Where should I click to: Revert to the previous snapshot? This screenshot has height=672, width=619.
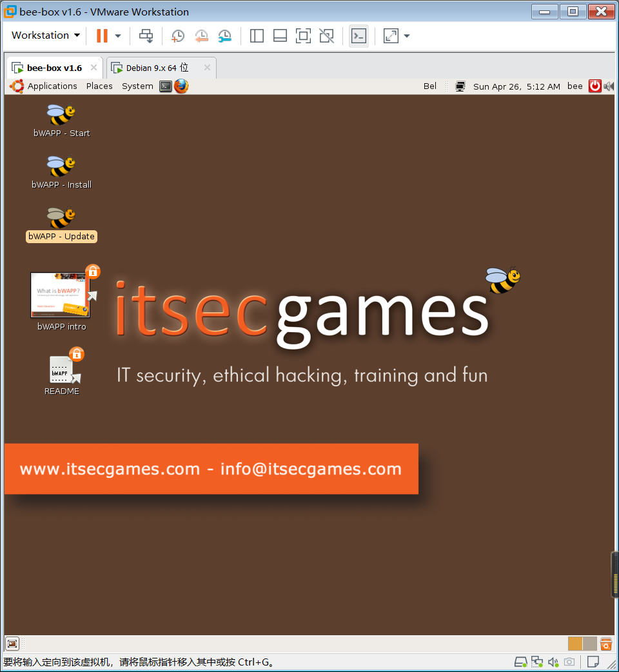tap(201, 36)
